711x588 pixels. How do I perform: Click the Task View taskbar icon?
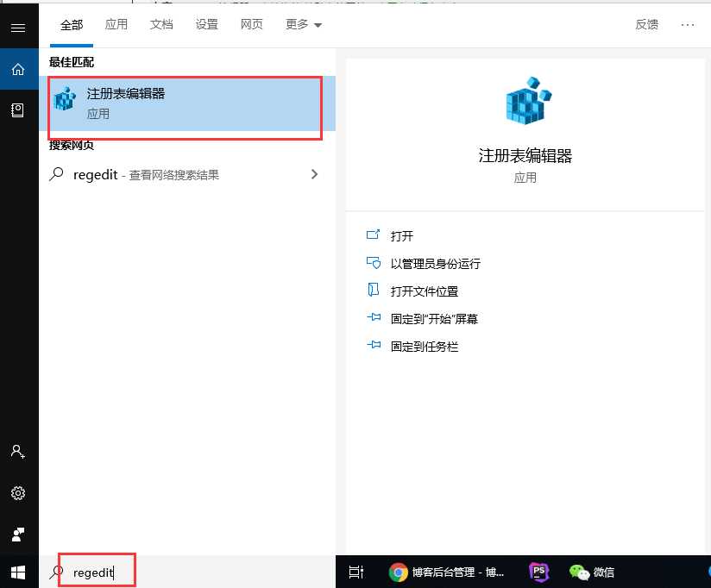point(356,572)
